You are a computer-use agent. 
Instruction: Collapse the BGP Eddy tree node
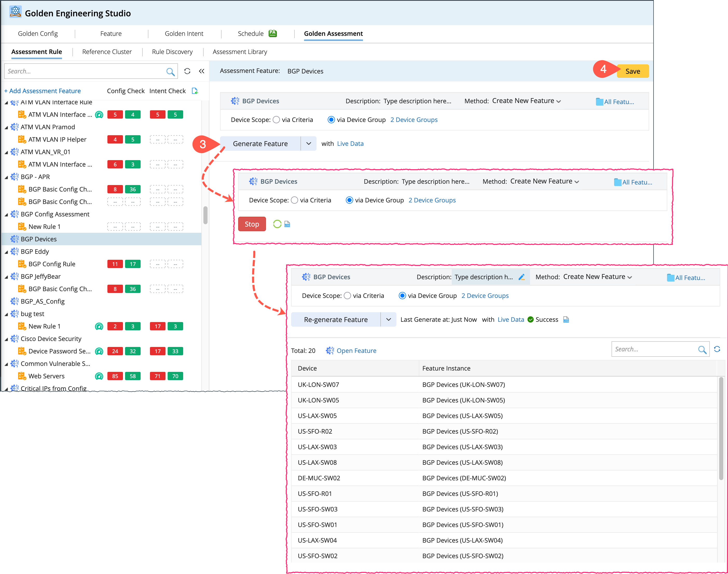pyautogui.click(x=6, y=252)
